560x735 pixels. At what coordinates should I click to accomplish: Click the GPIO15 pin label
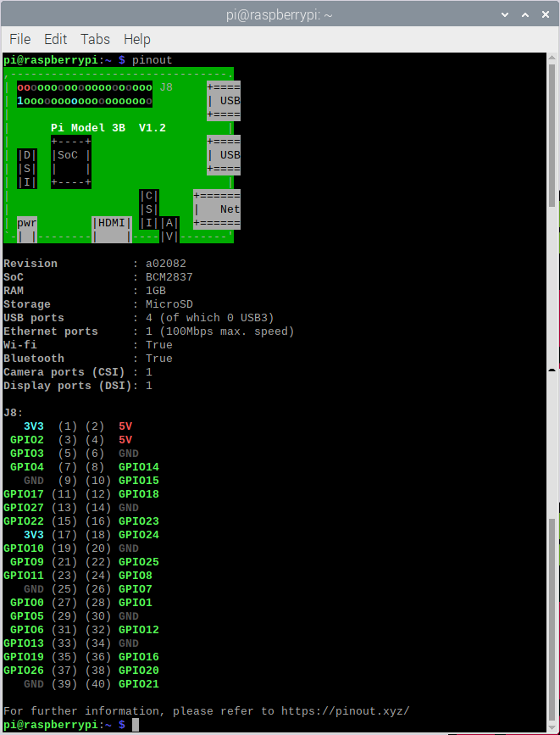(x=139, y=481)
